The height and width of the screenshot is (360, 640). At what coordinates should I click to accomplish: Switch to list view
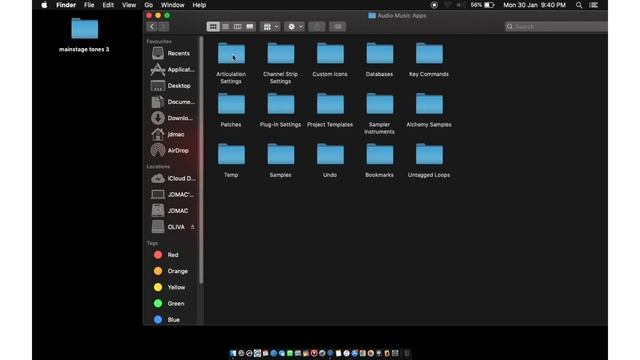225,27
